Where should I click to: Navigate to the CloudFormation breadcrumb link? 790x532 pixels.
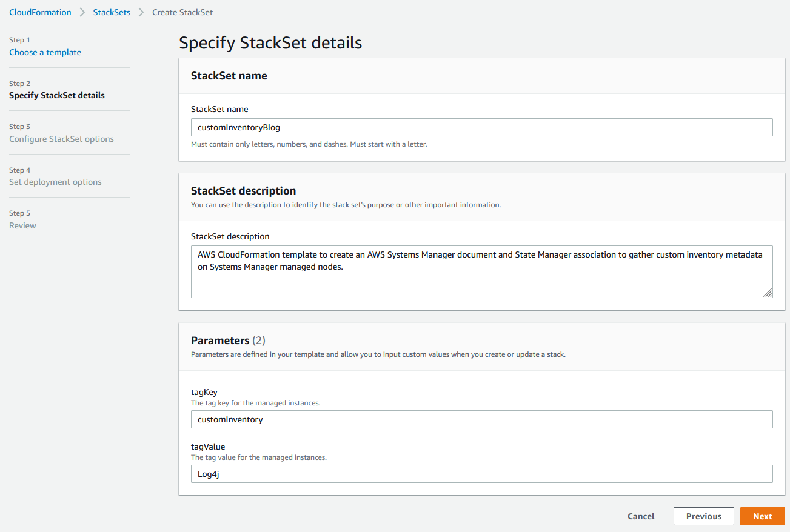[40, 12]
